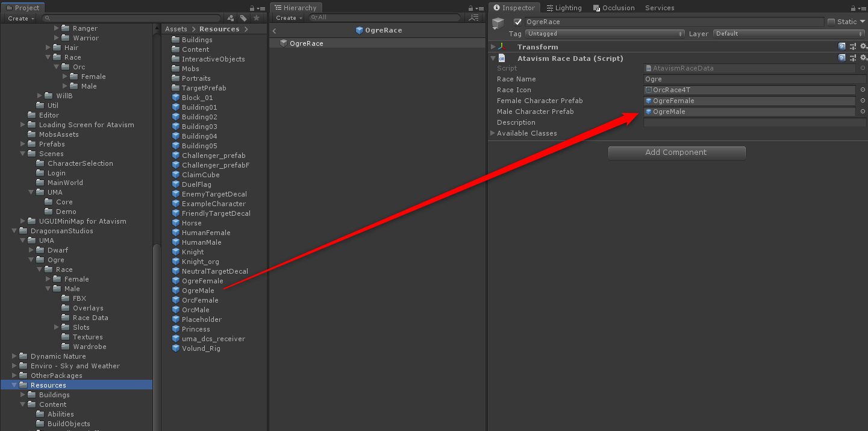Screen dimensions: 868x431
Task: Open the Layer dropdown showing Default
Action: click(788, 34)
